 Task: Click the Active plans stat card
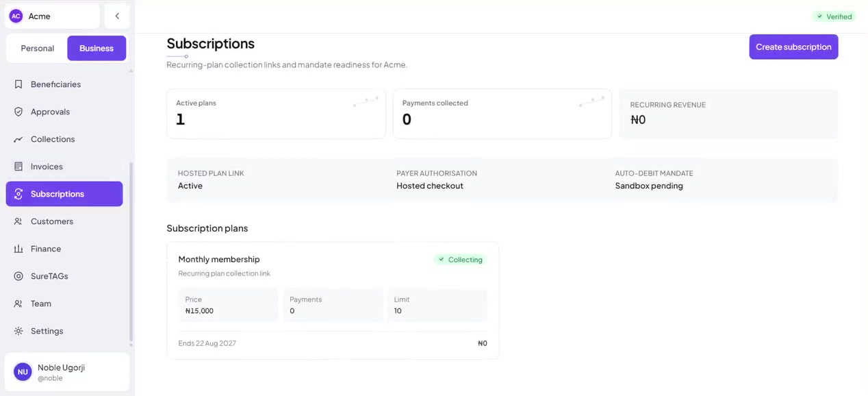coord(276,114)
